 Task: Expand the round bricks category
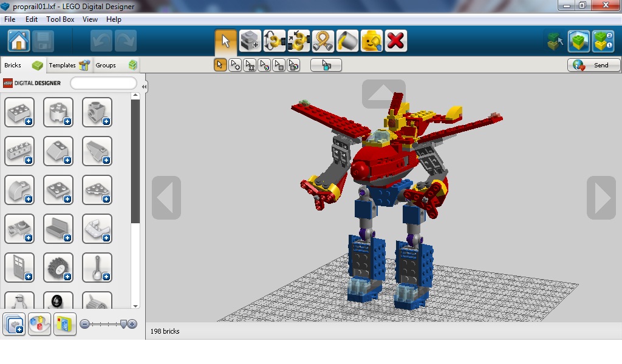click(x=58, y=112)
